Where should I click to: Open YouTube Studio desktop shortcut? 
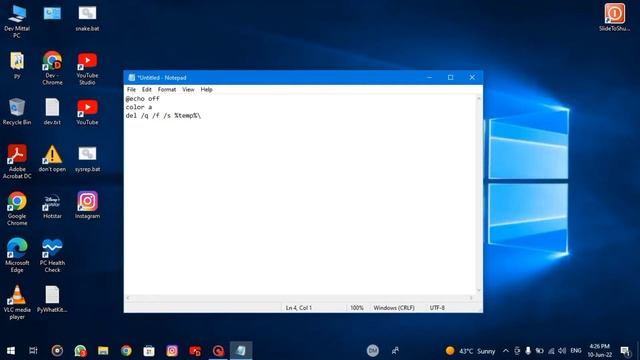point(87,69)
